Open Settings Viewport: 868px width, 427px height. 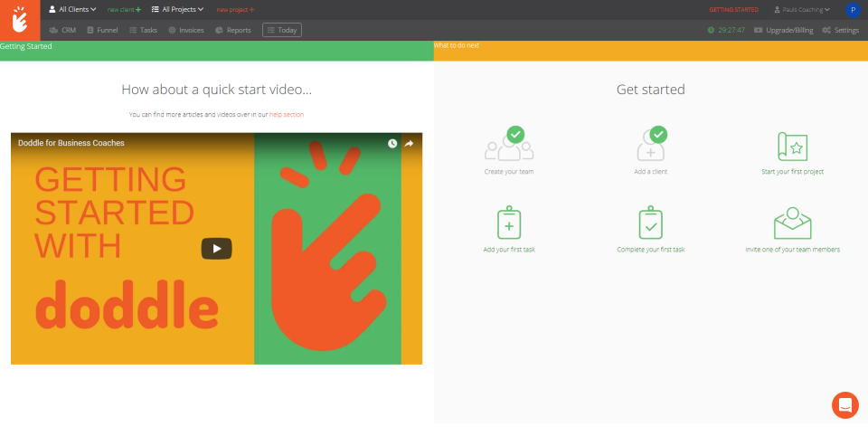click(x=840, y=31)
